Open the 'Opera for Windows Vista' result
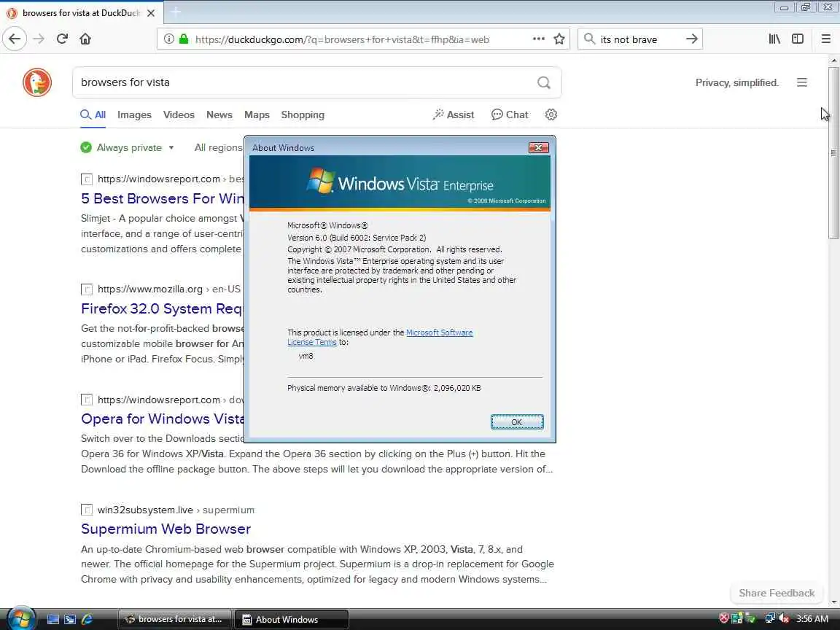Viewport: 840px width, 630px height. (163, 419)
